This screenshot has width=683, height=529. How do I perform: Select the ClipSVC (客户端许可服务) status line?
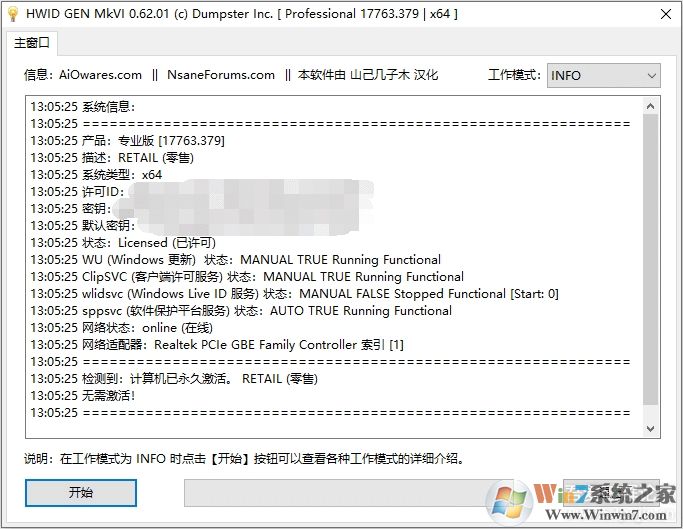pos(247,277)
